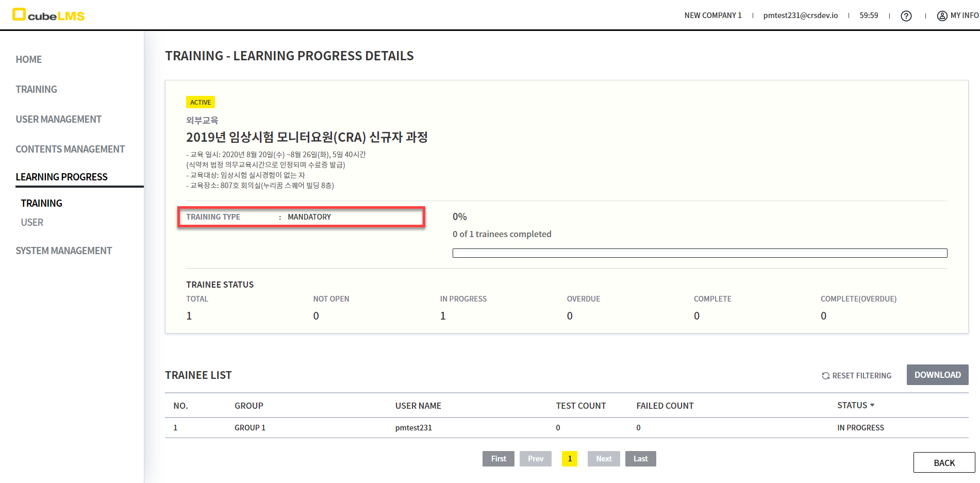This screenshot has width=980, height=483.
Task: Select LEARNING PROGRESS menu item
Action: [x=61, y=177]
